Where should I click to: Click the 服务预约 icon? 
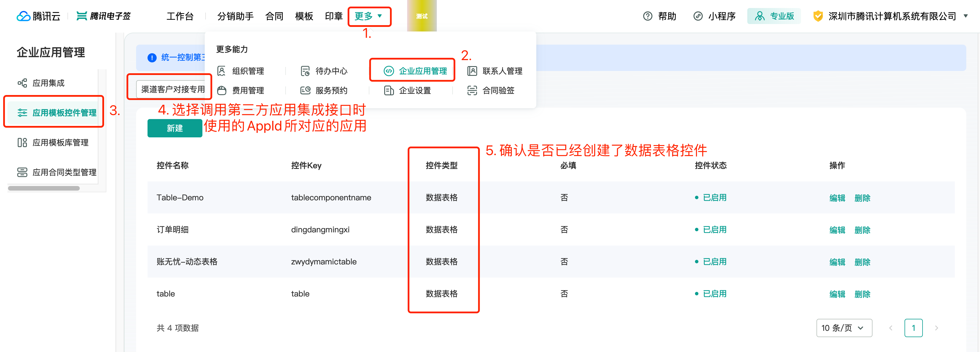click(x=305, y=90)
